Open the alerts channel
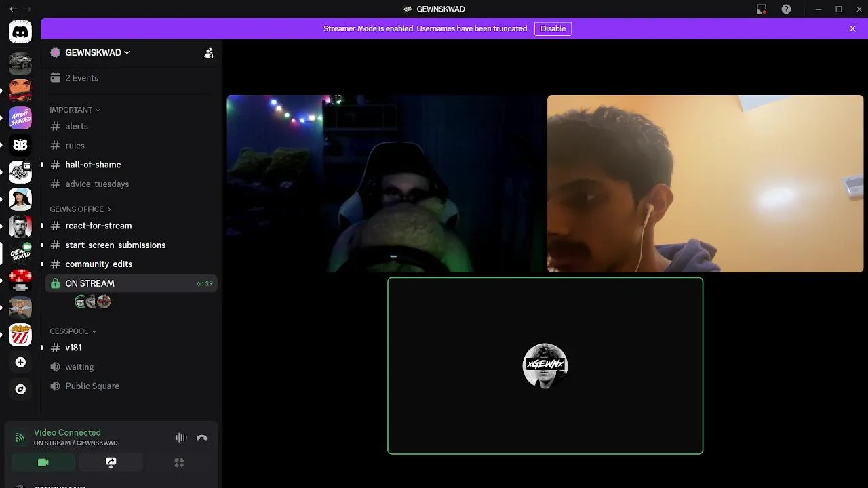 coord(131,126)
